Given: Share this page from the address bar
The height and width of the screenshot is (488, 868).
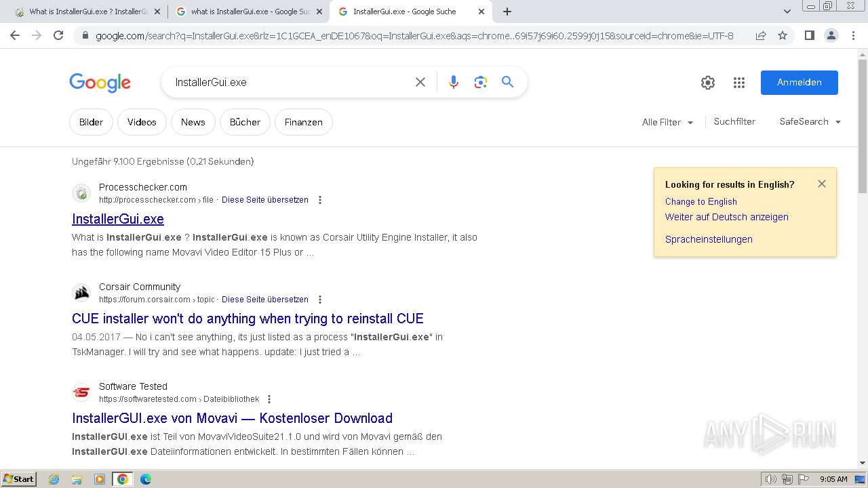Looking at the screenshot, I should click(x=761, y=35).
